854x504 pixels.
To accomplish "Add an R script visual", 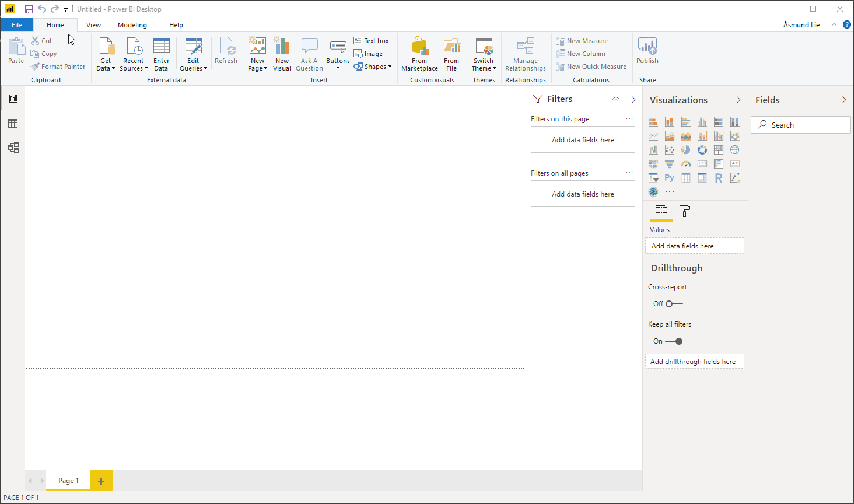I will point(718,178).
